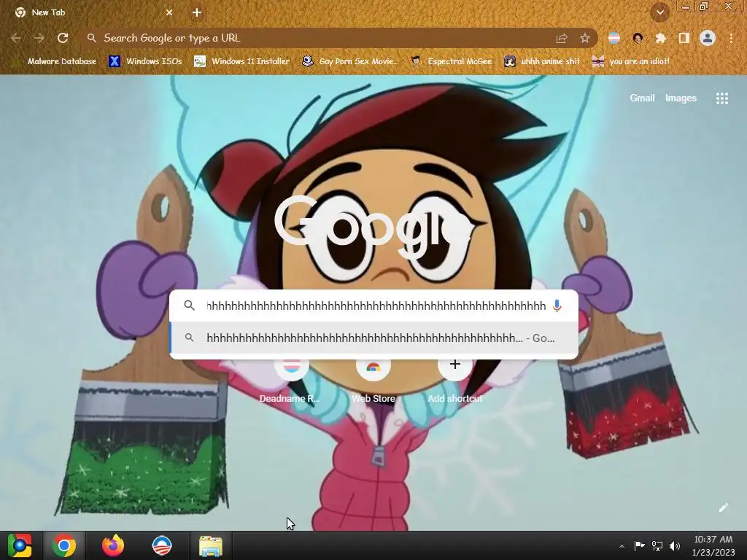Open the Extensions puzzle piece menu
This screenshot has height=560, width=747.
pos(661,38)
